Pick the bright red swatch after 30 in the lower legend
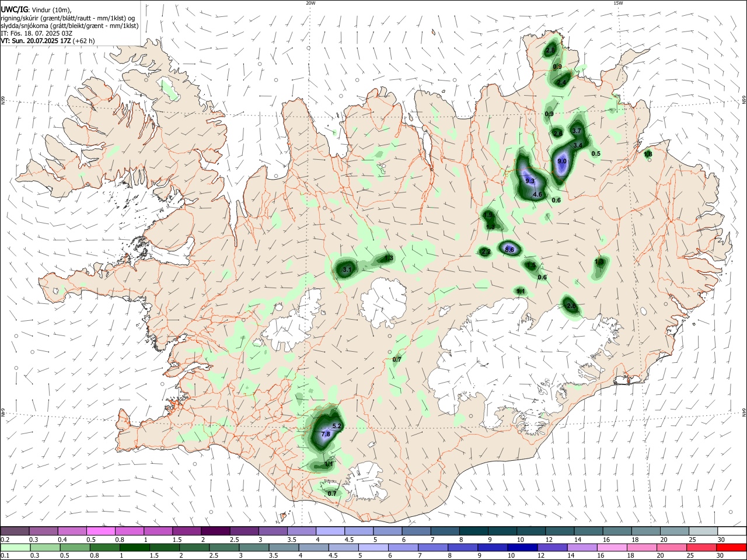Image resolution: width=747 pixels, height=560 pixels. [x=732, y=548]
